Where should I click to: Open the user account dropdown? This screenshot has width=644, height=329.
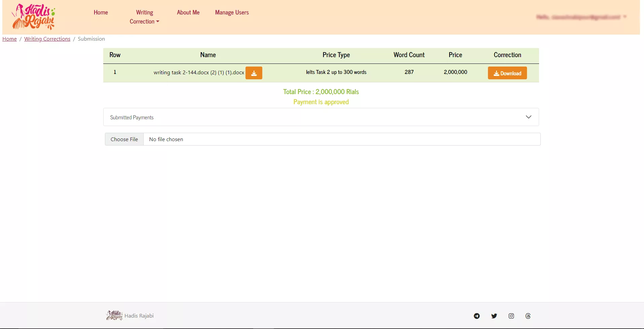pyautogui.click(x=581, y=17)
